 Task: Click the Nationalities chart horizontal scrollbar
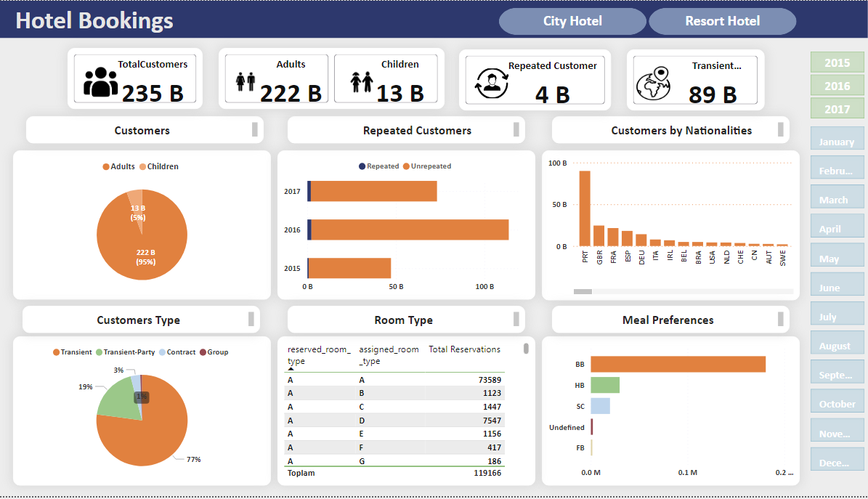(583, 291)
